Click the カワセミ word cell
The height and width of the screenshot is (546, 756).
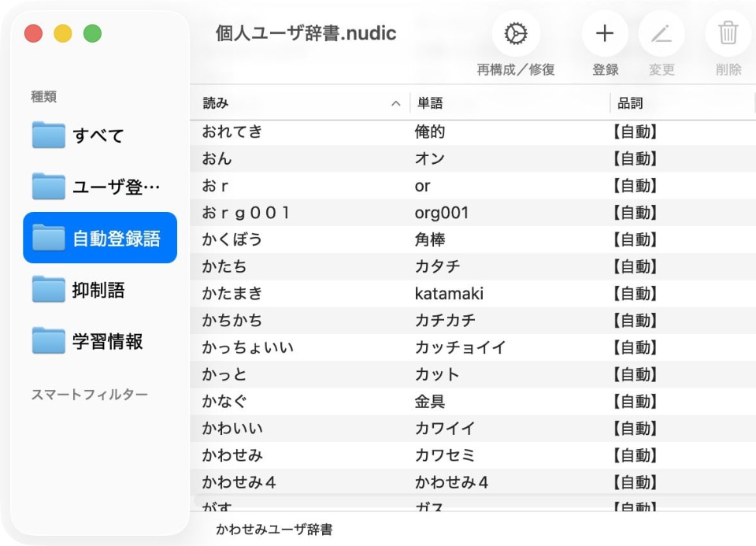445,455
